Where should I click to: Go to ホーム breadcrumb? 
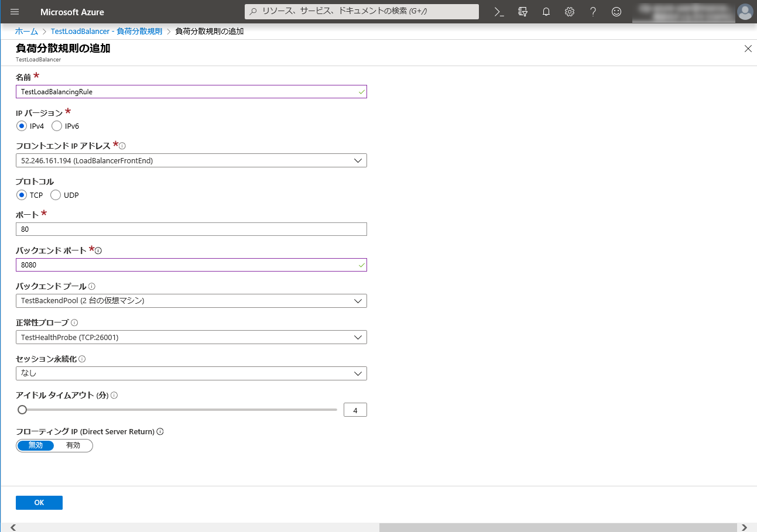click(x=26, y=32)
